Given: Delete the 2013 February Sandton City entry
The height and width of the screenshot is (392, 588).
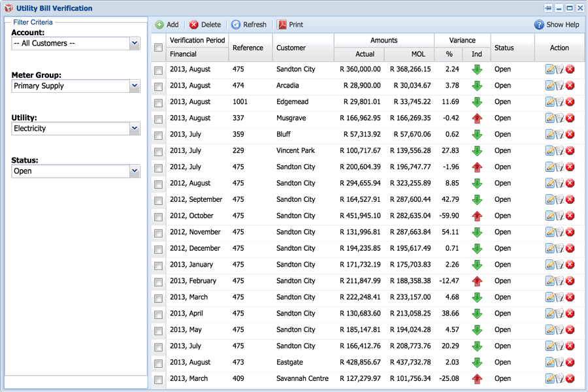Looking at the screenshot, I should [x=570, y=281].
